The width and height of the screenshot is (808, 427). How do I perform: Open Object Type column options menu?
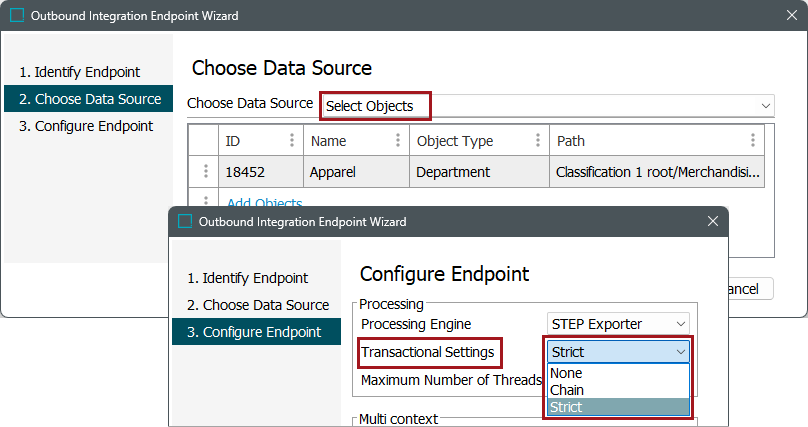click(538, 141)
